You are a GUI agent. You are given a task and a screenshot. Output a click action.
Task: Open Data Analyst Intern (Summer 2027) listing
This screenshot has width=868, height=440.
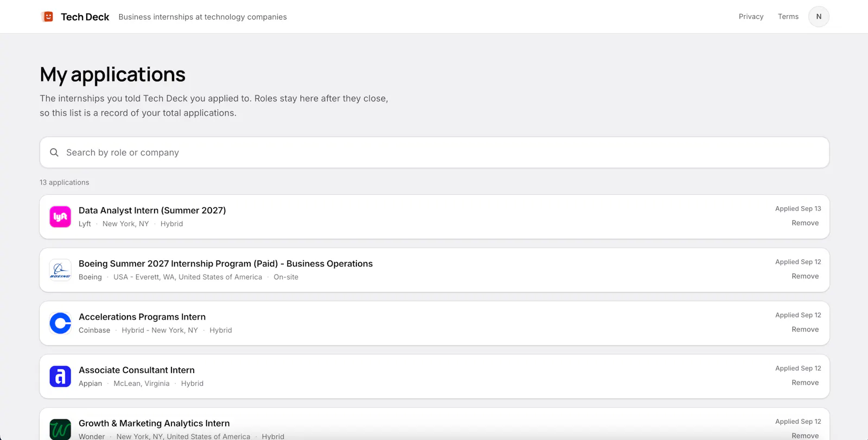[152, 211]
